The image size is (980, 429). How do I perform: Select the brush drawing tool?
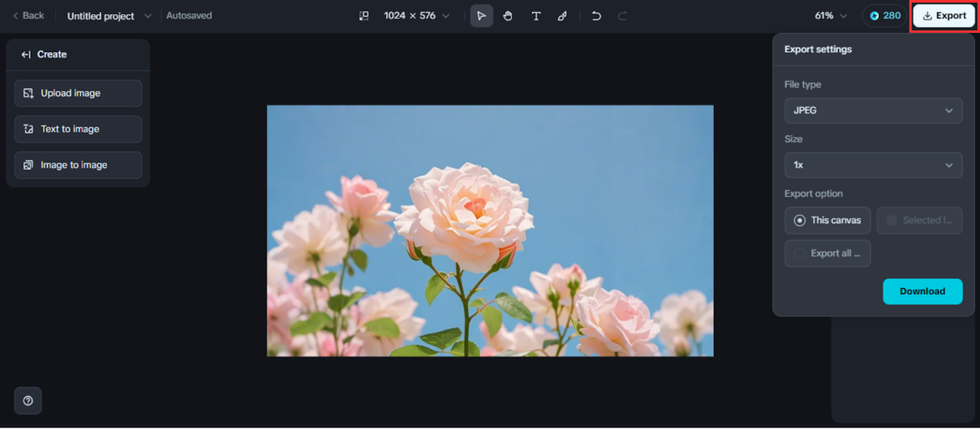pyautogui.click(x=562, y=15)
